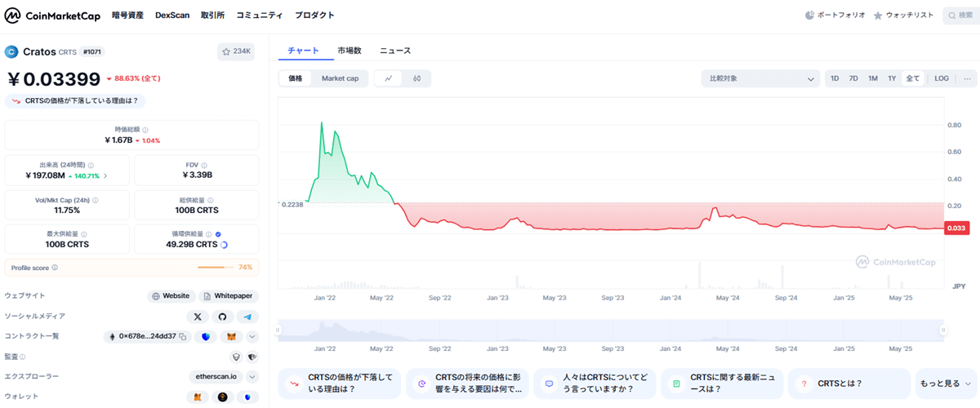This screenshot has height=408, width=980.
Task: Click the watchlist star in header
Action: 878,16
